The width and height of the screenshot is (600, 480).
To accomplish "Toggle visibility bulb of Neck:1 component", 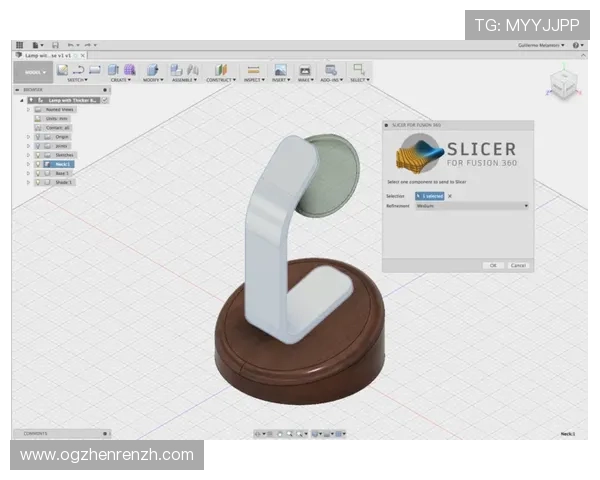I will pos(38,164).
